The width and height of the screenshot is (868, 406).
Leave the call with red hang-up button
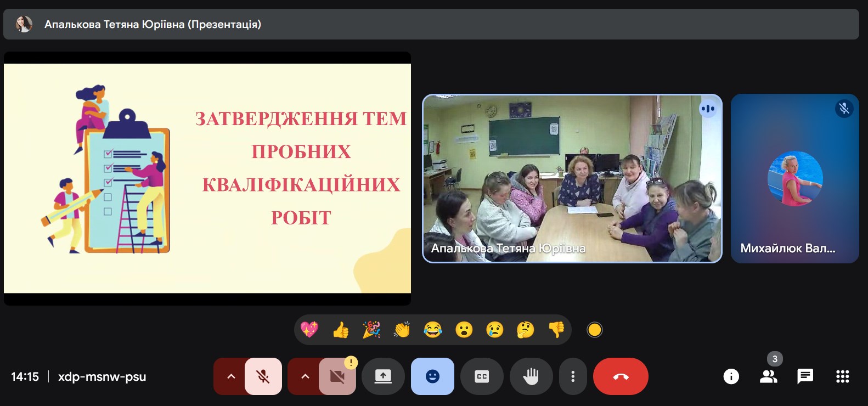621,376
